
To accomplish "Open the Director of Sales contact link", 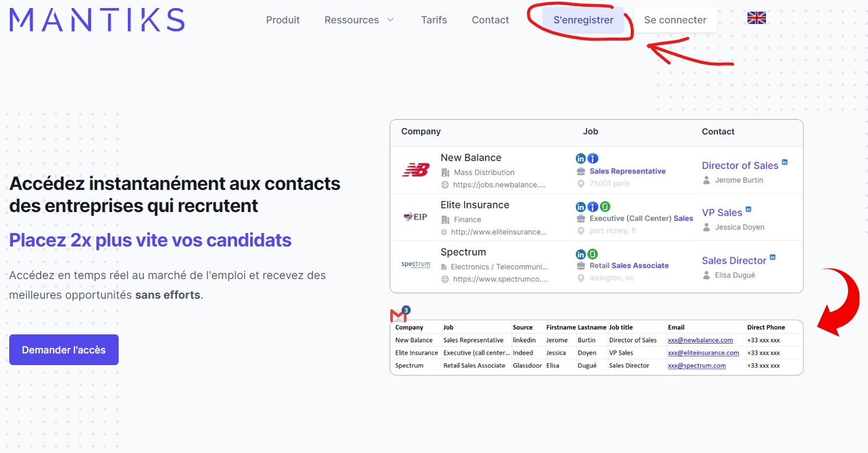I will tap(740, 166).
